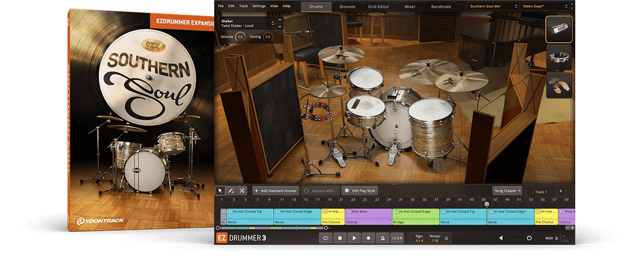This screenshot has width=644, height=262.
Task: Select the arrow pointer tool
Action: [221, 191]
